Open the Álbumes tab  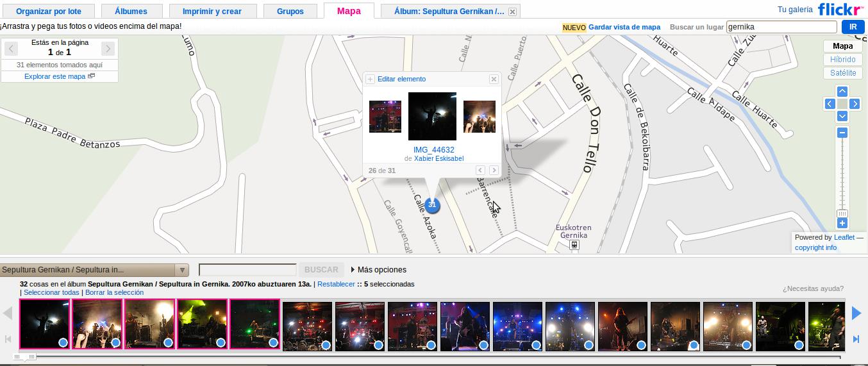coord(131,12)
